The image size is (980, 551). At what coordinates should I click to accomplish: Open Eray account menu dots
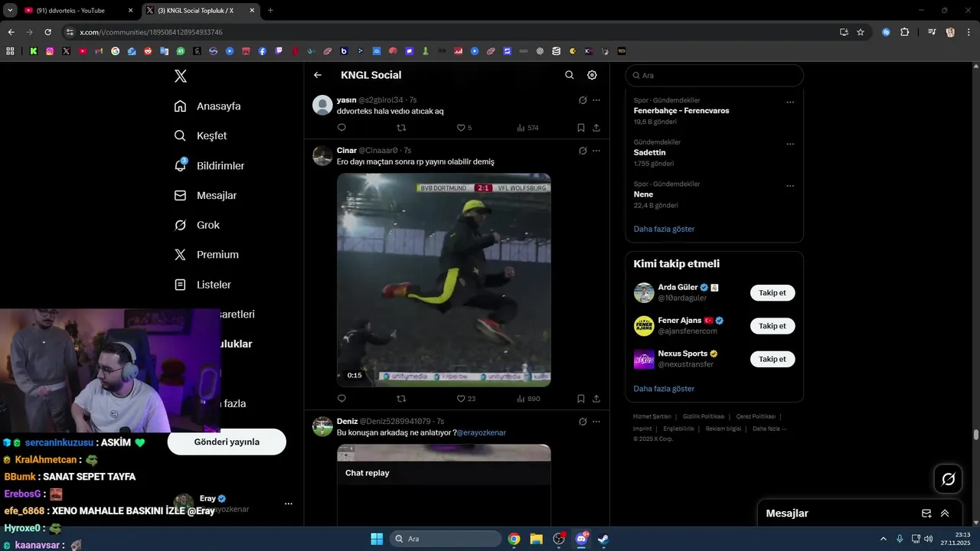pyautogui.click(x=289, y=504)
